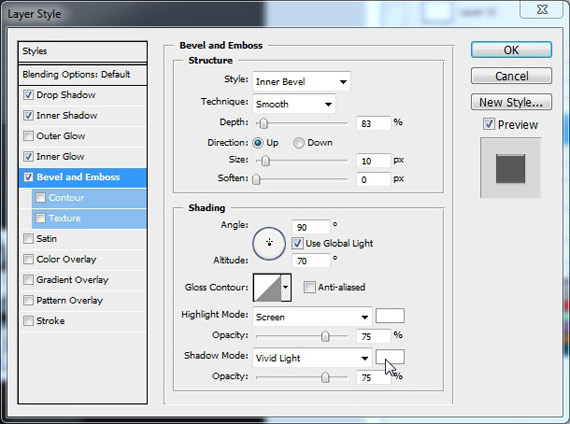Select Styles in the left list
Image resolution: width=570 pixels, height=424 pixels.
(x=83, y=51)
